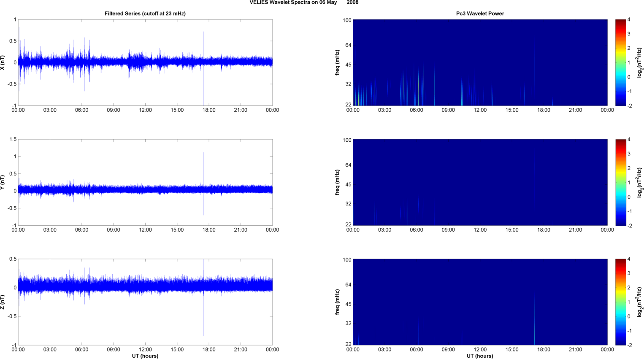Click 'UT (hours)' label under Z series plot
The height and width of the screenshot is (359, 644).
pos(145,356)
